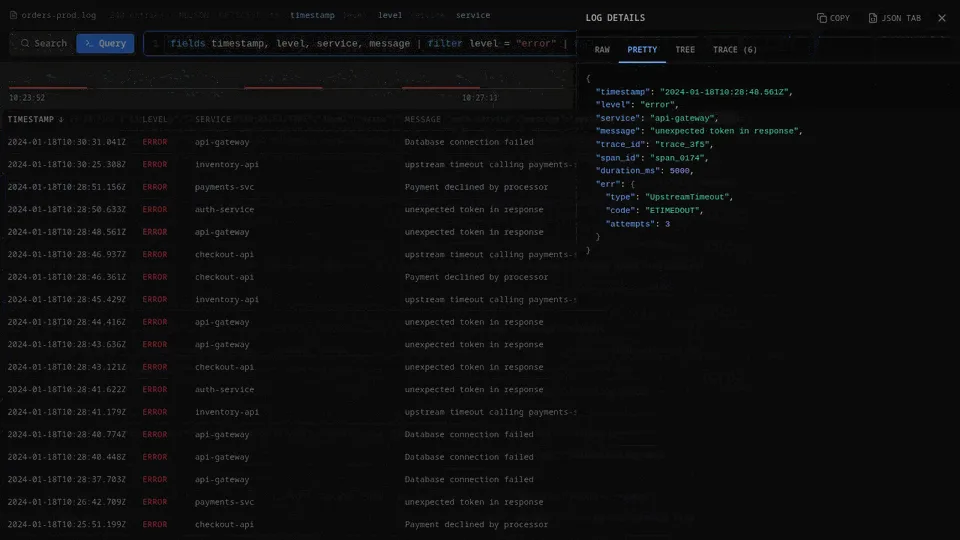Click the "ETIMEDOUT" code value

point(672,211)
